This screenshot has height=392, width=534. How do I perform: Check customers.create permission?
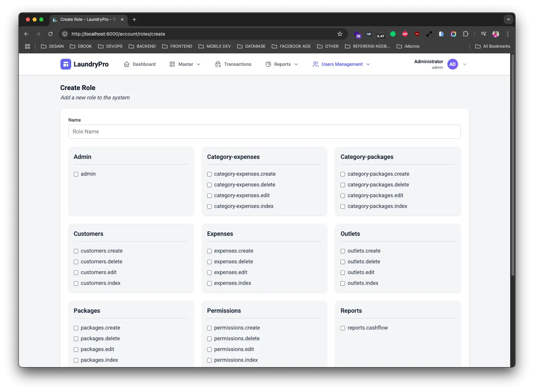click(76, 251)
